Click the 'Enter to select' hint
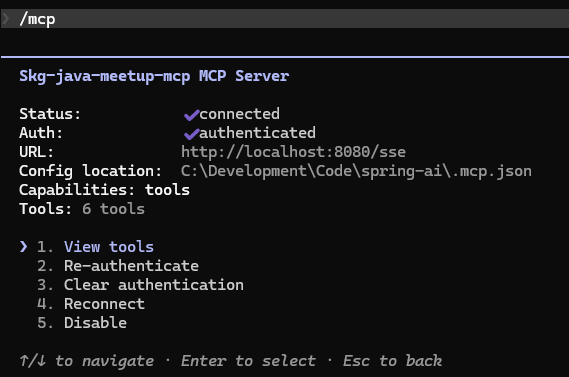569x377 pixels. click(x=248, y=361)
